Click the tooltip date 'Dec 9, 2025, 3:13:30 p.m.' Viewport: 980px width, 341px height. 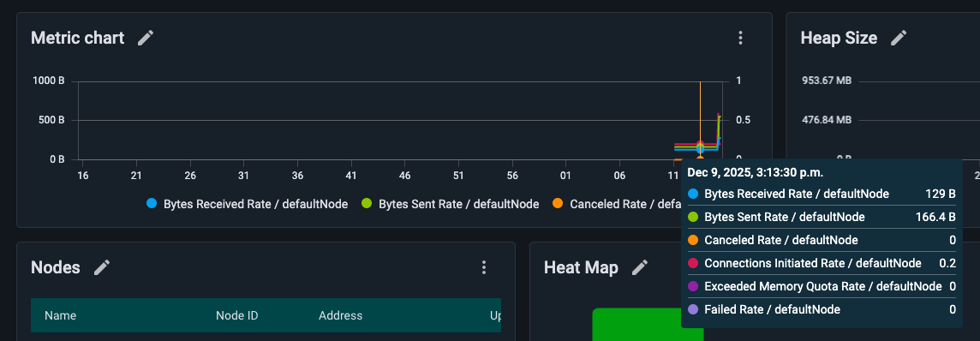click(756, 172)
